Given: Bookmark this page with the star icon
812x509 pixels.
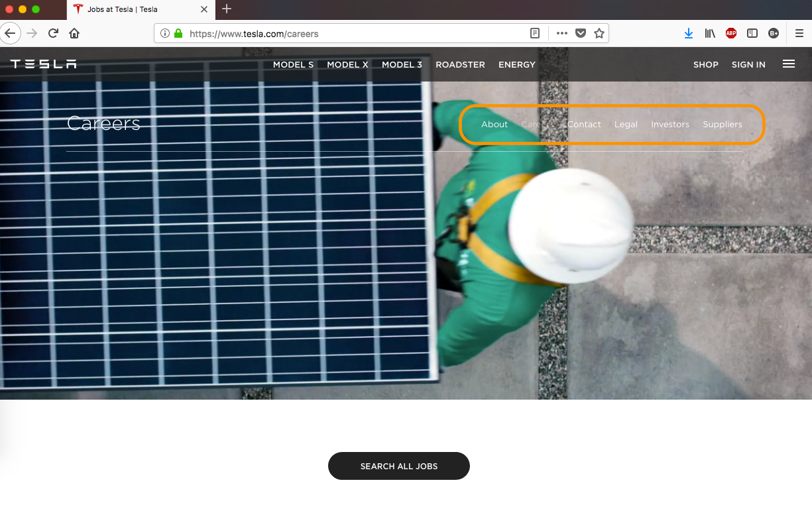Looking at the screenshot, I should pos(599,33).
